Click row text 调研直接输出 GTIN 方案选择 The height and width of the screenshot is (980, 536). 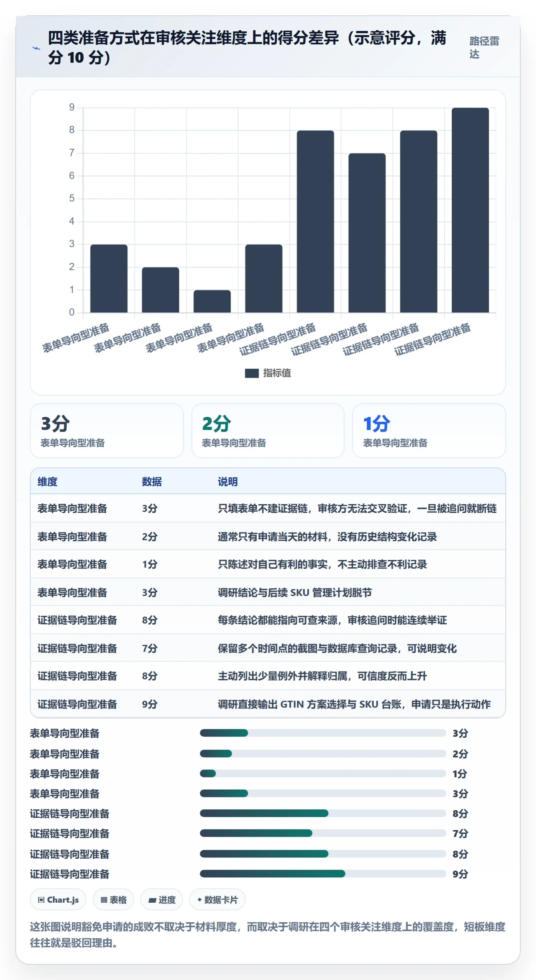287,704
